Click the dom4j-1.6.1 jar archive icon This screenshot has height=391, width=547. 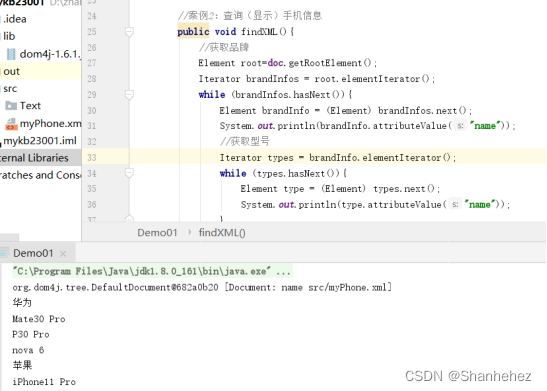pos(11,54)
